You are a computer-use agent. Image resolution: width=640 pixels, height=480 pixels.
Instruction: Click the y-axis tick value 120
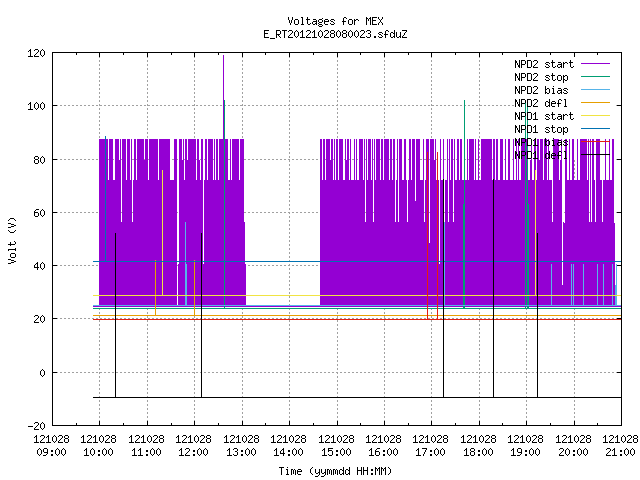[x=36, y=53]
